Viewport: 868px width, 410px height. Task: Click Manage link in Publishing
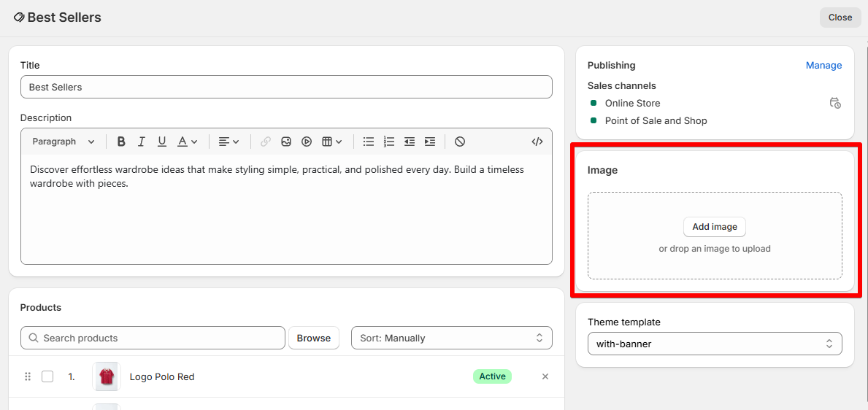pos(823,66)
